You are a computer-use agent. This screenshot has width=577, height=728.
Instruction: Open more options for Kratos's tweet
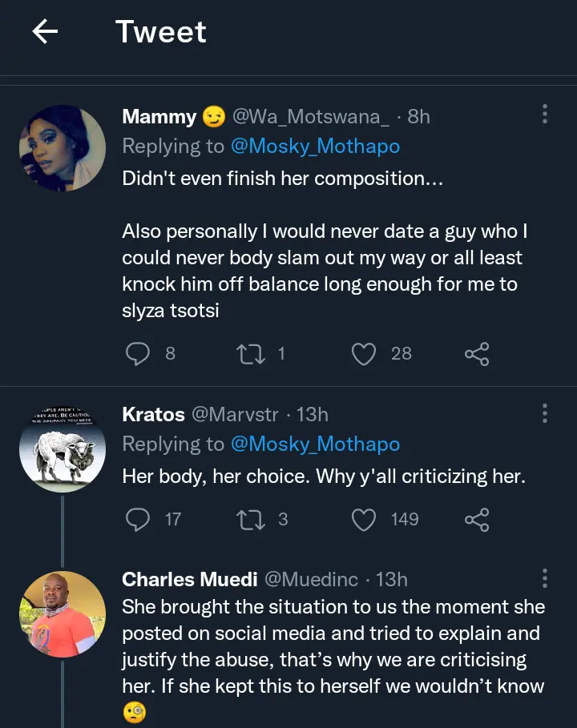tap(545, 413)
